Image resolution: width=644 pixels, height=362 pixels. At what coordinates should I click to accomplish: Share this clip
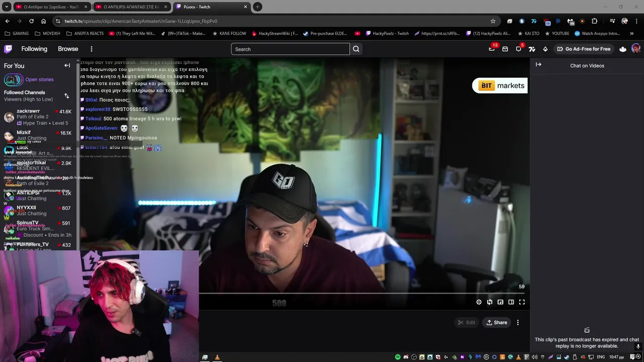coord(497,322)
